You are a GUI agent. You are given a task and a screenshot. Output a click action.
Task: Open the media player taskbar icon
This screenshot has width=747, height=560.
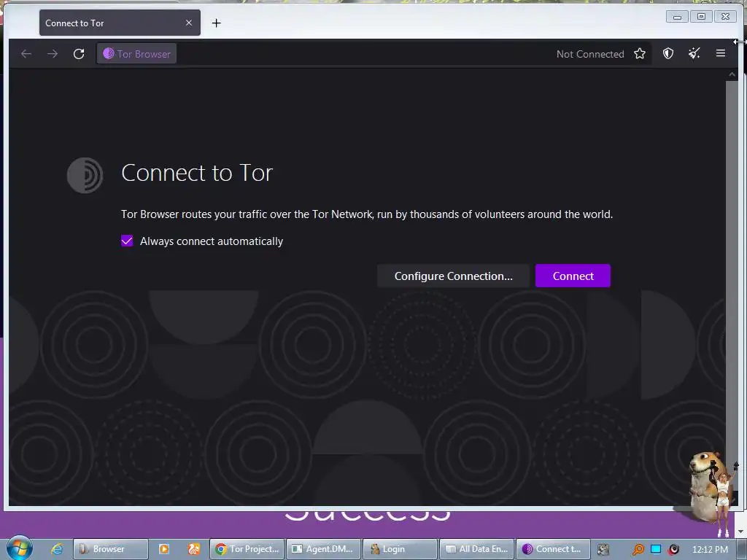pyautogui.click(x=164, y=549)
